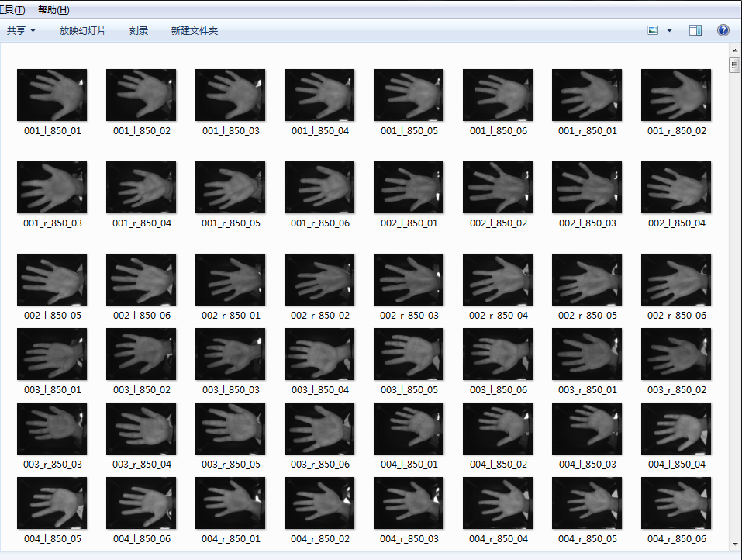Select thumbnail 003_l_850_06
Viewport: 742px width, 560px height.
tap(498, 354)
